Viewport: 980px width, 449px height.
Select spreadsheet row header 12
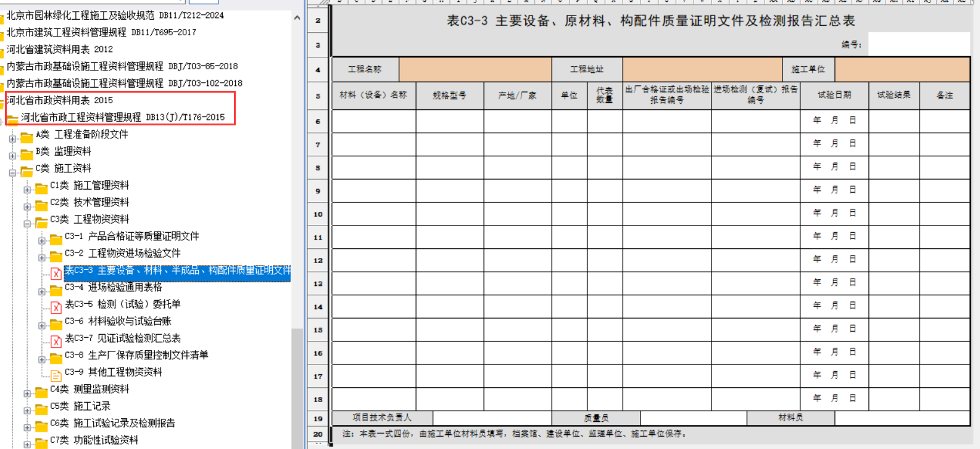[318, 261]
